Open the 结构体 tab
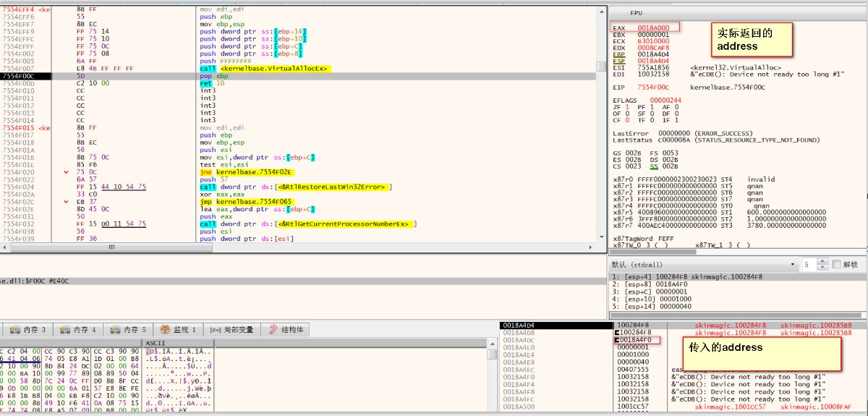The image size is (868, 416). click(286, 329)
